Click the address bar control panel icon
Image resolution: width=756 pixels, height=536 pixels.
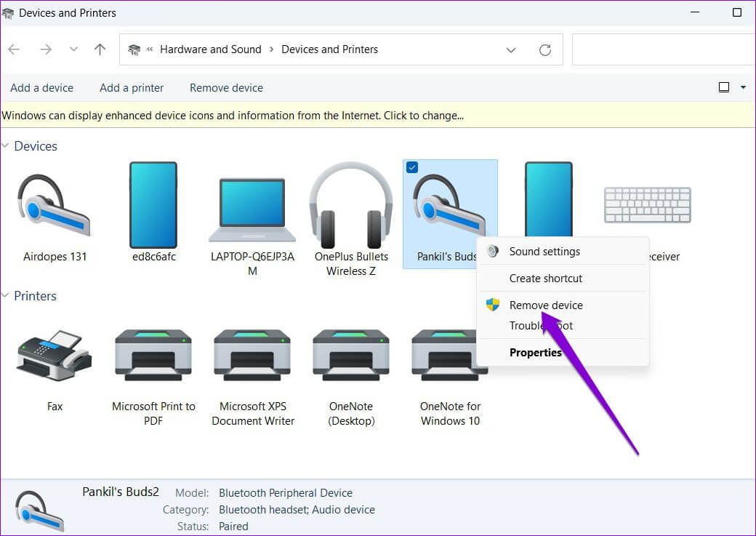tap(134, 49)
